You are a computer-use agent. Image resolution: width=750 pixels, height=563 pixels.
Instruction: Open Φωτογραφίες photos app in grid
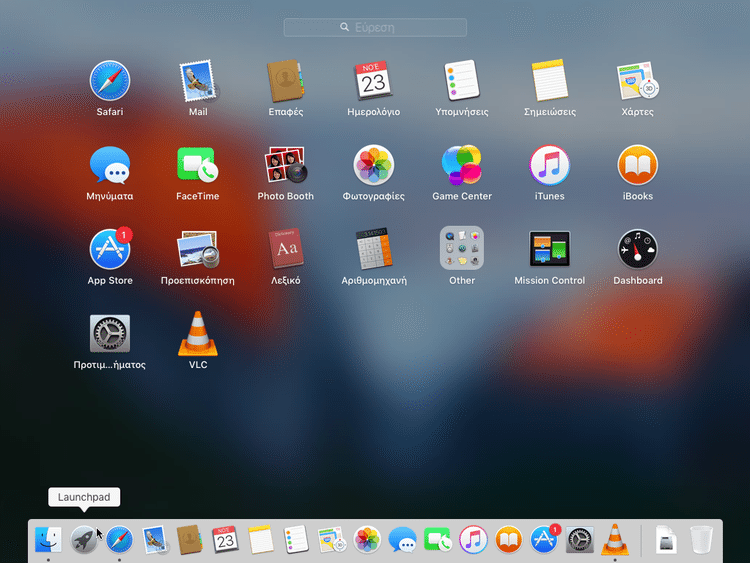(x=374, y=165)
